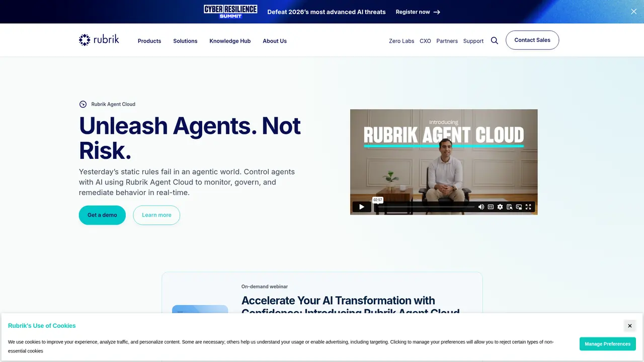644x362 pixels.
Task: Click the 'On-demand webinar' label
Action: 265,287
